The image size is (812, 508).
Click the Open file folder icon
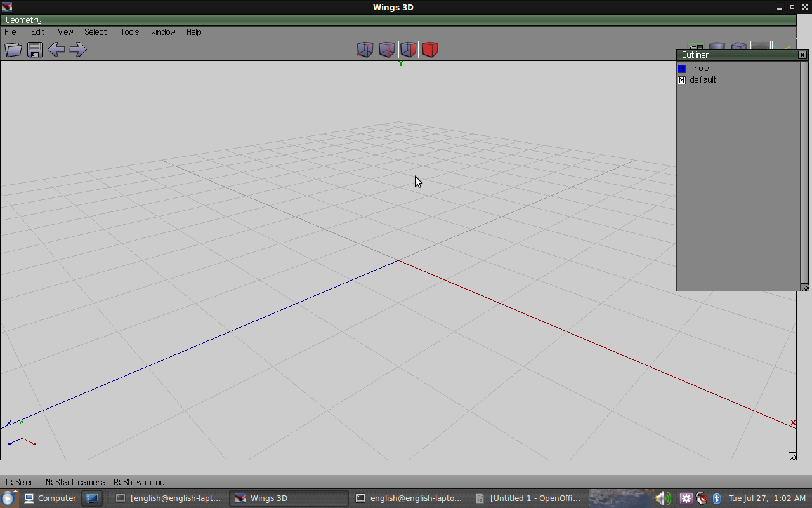pos(13,50)
